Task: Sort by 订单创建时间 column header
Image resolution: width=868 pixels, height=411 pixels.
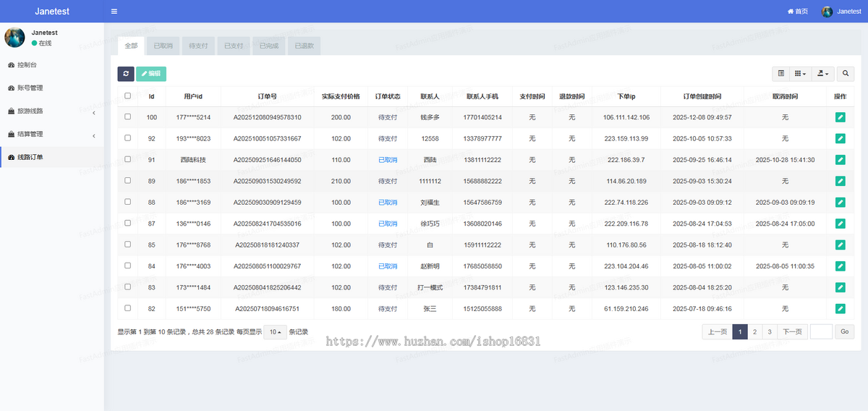Action: pos(702,96)
